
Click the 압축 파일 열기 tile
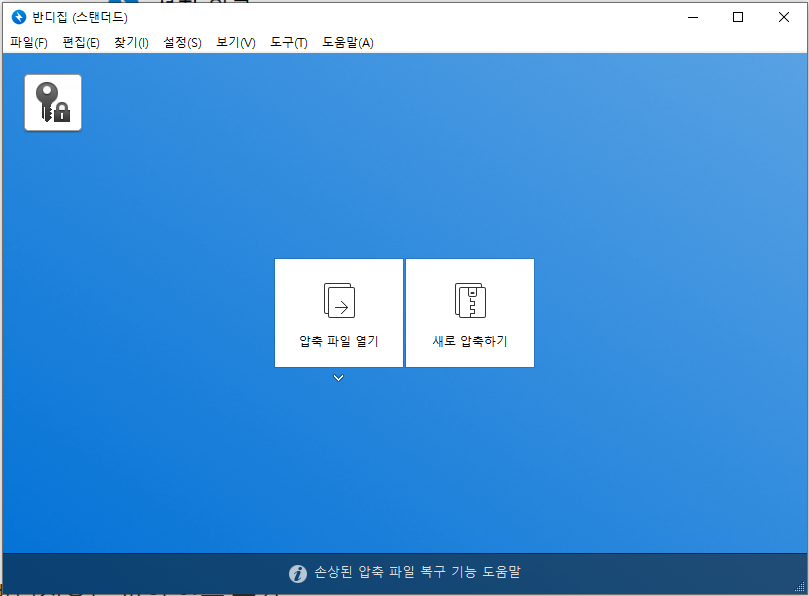click(x=338, y=313)
